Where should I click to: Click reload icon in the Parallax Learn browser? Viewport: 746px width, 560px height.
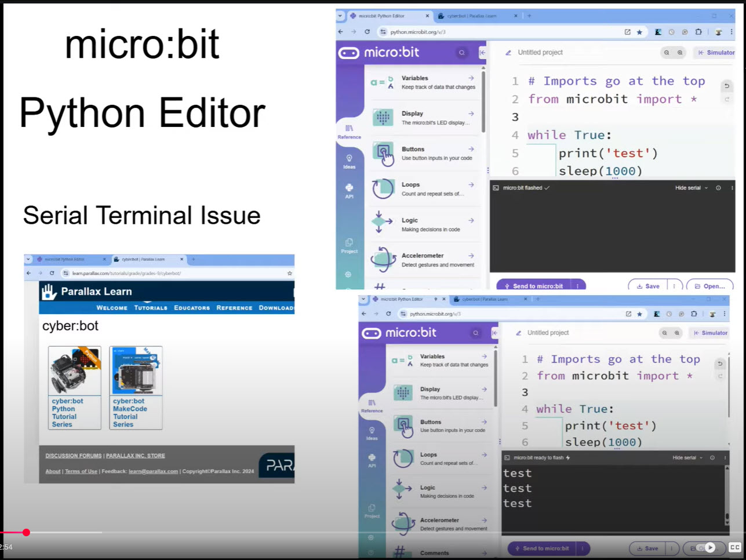(x=52, y=273)
